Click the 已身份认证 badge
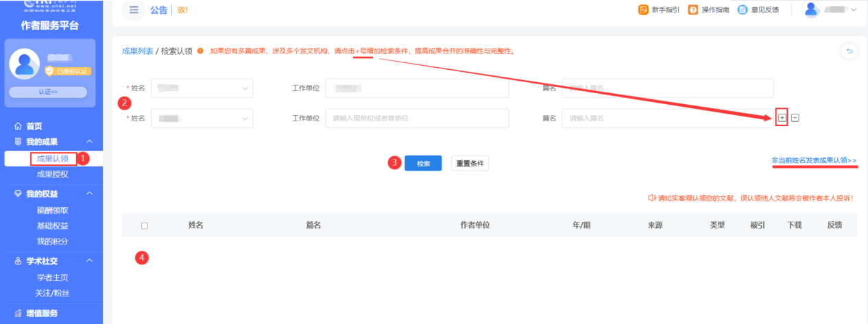868x324 pixels. point(68,71)
